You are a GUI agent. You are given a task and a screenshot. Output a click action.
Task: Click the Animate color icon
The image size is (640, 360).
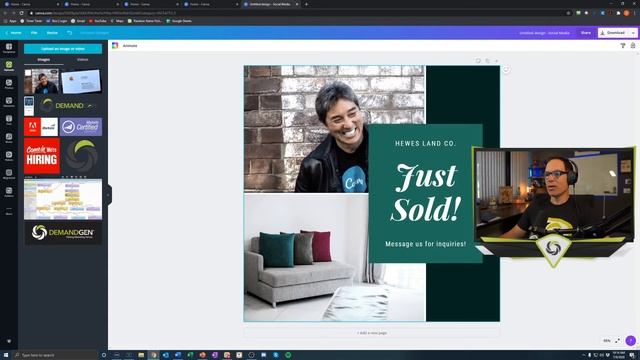pos(115,45)
